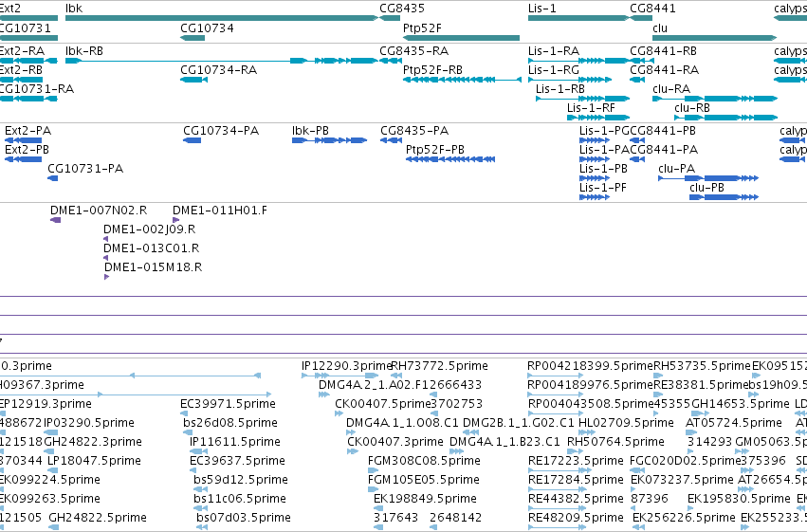
Task: Select protein Ext2-PB label
Action: (27, 150)
